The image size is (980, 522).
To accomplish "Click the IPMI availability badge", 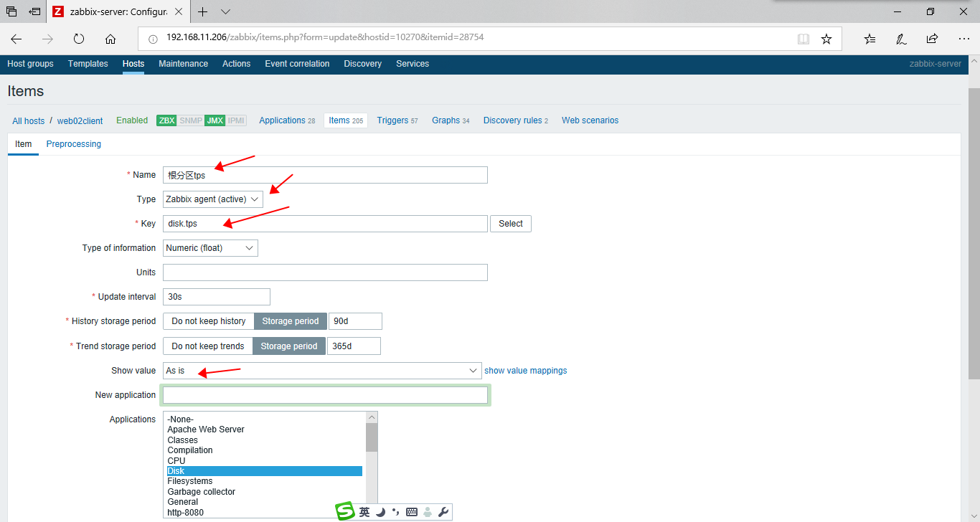I will 236,120.
